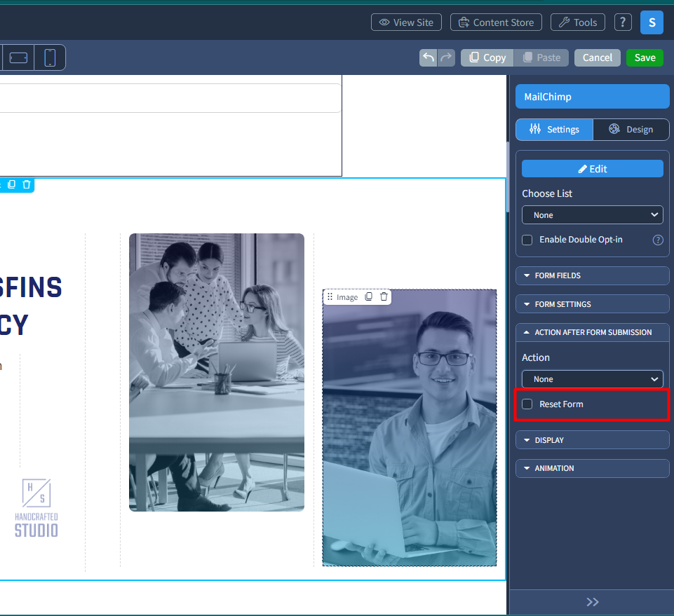Switch to the Design tab
This screenshot has height=616, width=674.
(631, 130)
